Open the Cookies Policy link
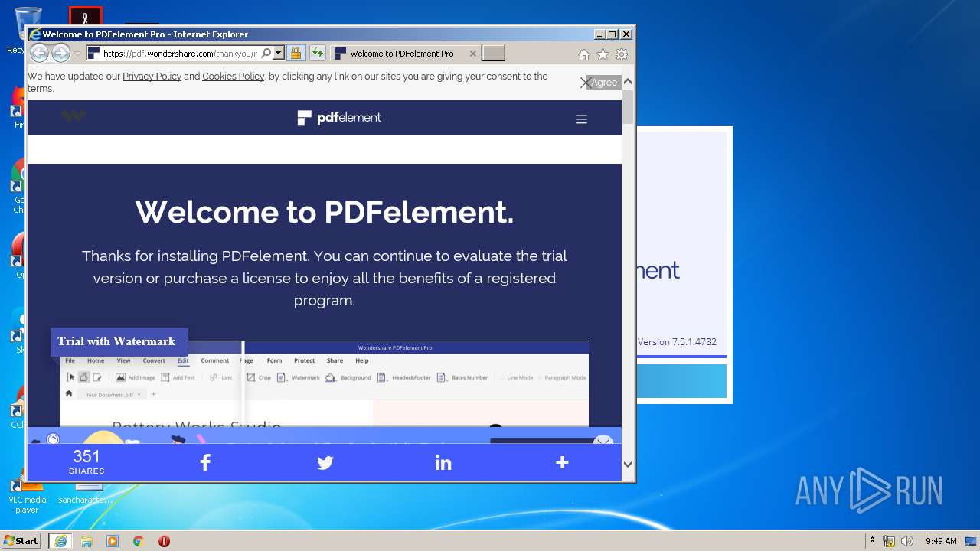This screenshot has width=980, height=551. point(233,77)
